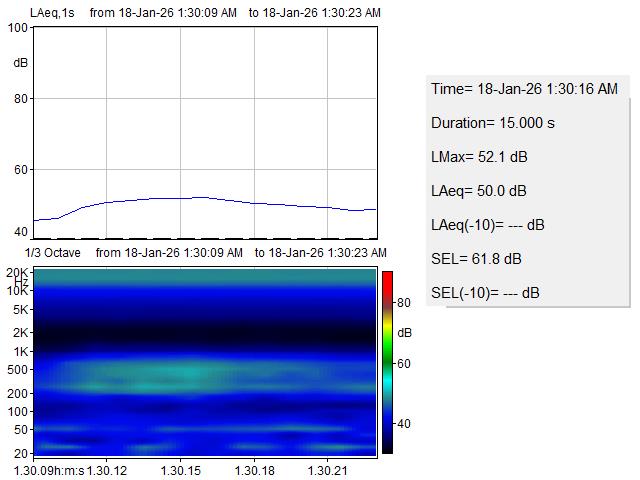Click the 1.30.18 time axis label
This screenshot has width=640, height=480.
(x=254, y=470)
